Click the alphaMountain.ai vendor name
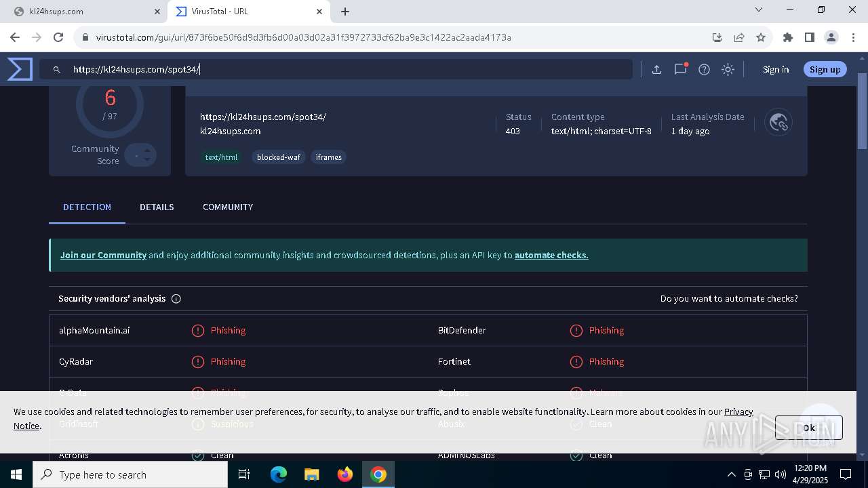 tap(94, 331)
